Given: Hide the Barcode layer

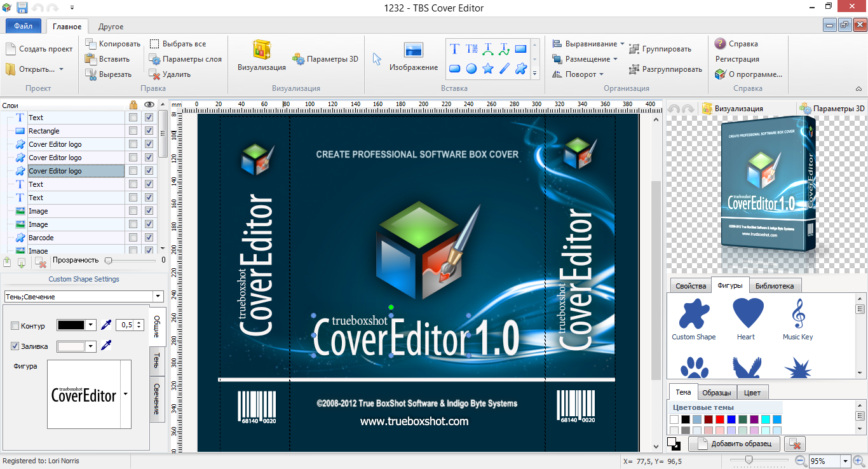Looking at the screenshot, I should click(149, 238).
